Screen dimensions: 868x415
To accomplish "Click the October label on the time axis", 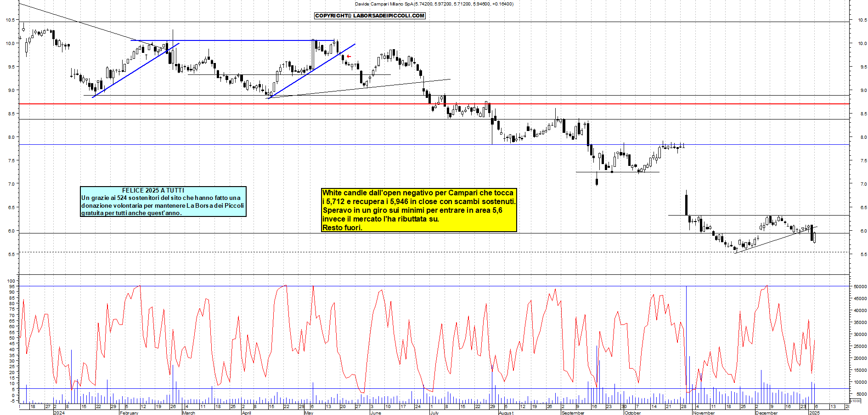I will coord(632,413).
